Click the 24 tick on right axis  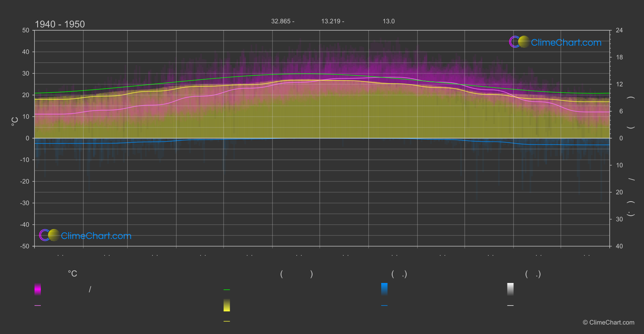(619, 30)
